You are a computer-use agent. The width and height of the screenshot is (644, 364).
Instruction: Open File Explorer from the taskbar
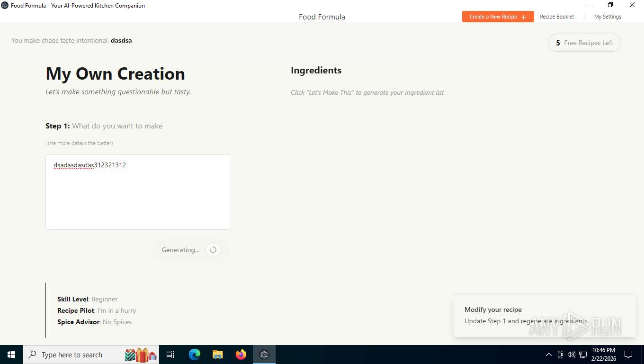click(218, 355)
